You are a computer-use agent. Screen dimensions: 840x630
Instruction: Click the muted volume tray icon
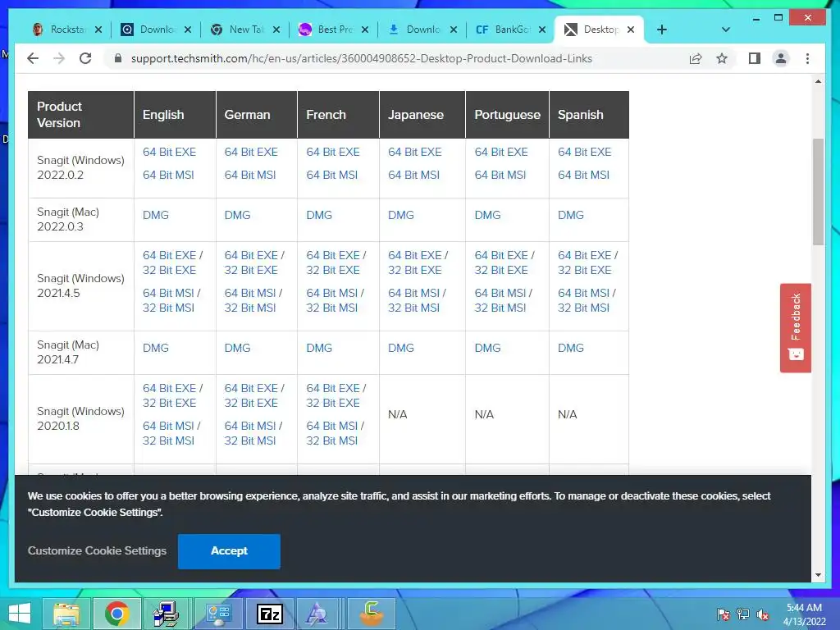click(762, 614)
